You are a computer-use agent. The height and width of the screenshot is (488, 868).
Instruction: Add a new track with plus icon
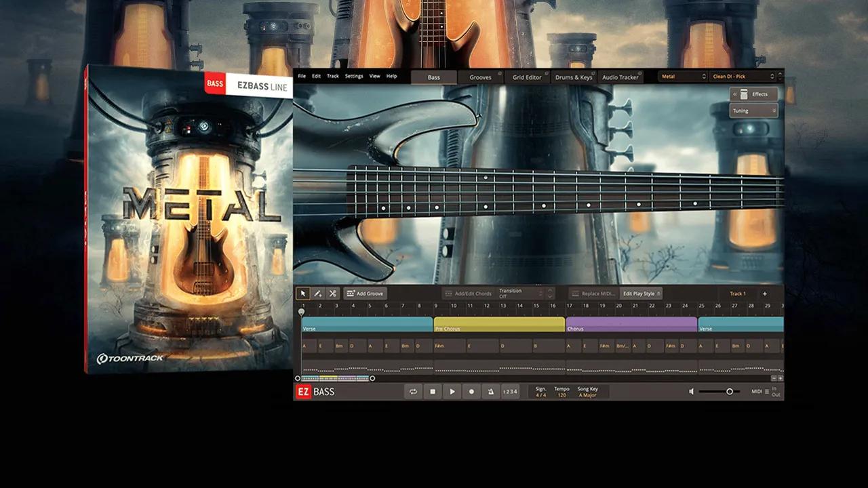764,293
